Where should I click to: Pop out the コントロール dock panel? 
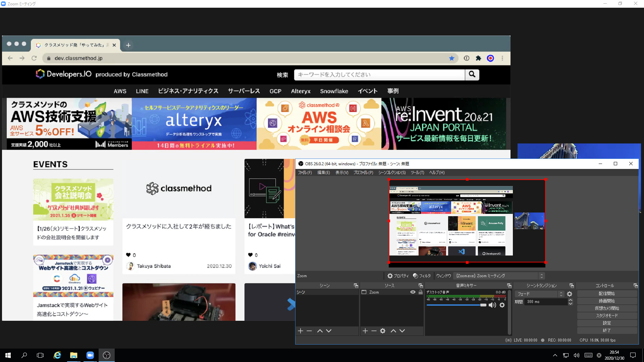coord(636,286)
